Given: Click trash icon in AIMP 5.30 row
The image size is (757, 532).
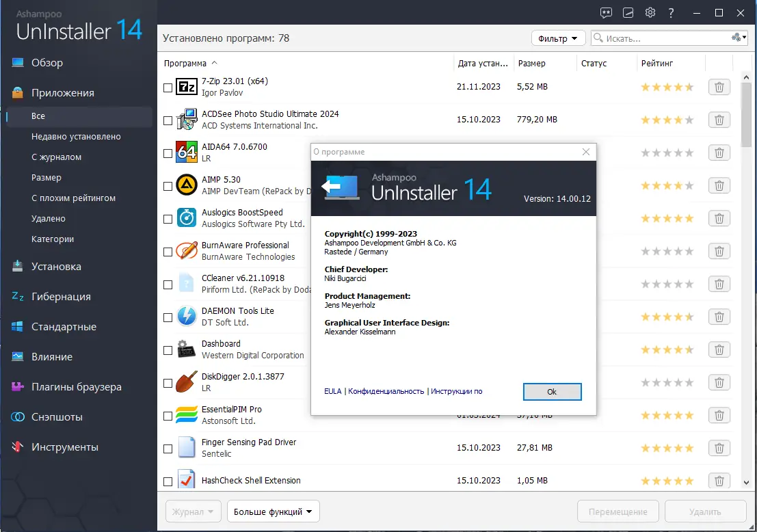Looking at the screenshot, I should (719, 185).
